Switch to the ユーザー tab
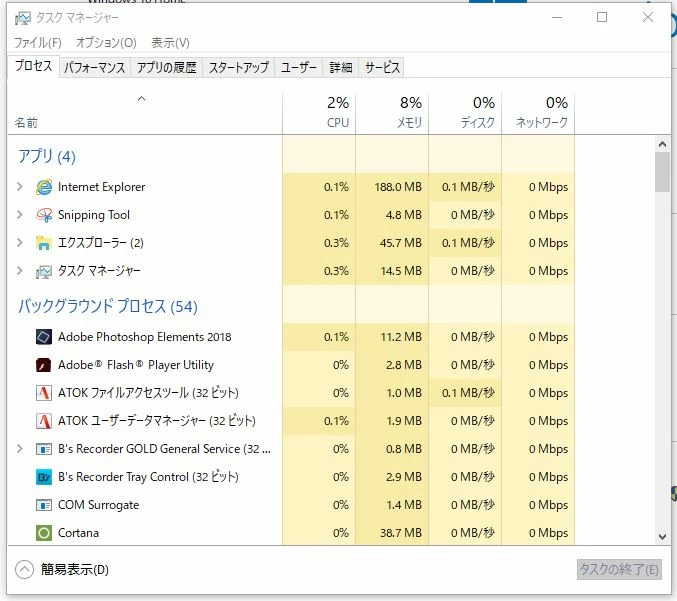 [x=298, y=67]
